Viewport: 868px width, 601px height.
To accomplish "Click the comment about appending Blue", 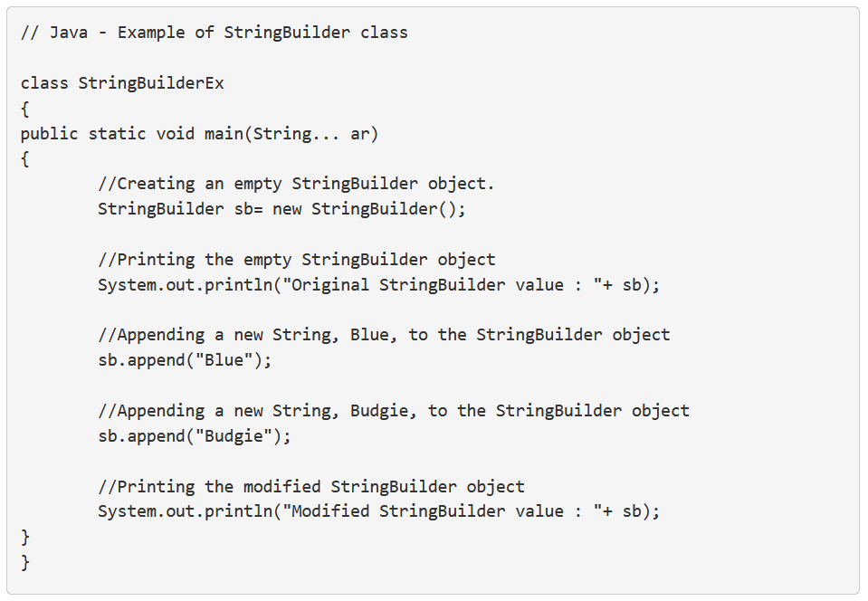I will 384,335.
